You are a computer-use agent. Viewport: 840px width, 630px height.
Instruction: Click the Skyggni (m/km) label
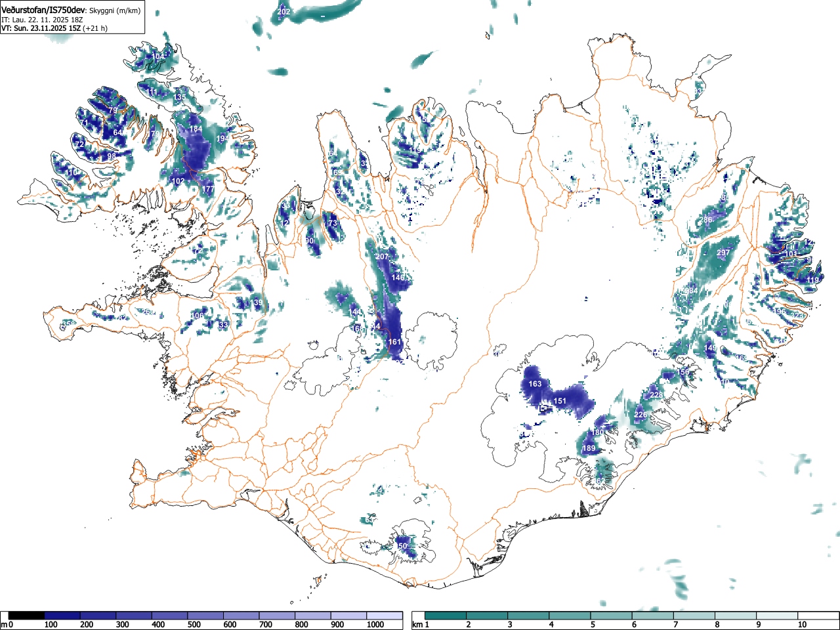[x=114, y=10]
